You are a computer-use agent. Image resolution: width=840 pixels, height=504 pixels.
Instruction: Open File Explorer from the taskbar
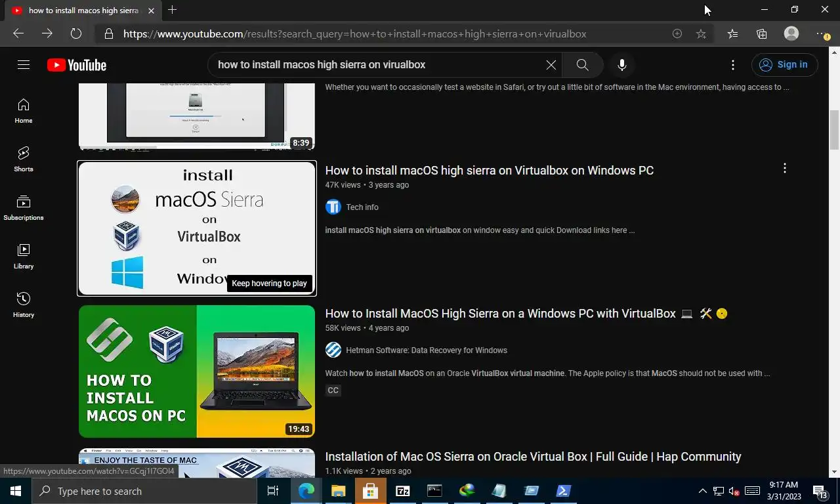(338, 491)
